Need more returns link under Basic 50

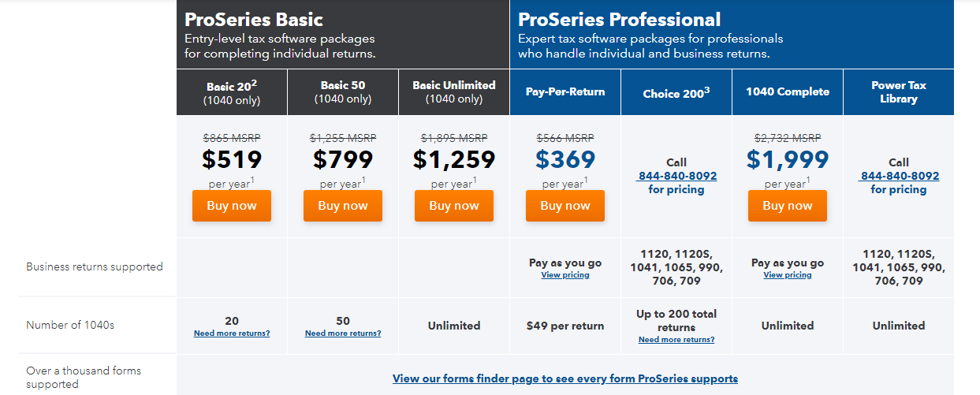(343, 334)
